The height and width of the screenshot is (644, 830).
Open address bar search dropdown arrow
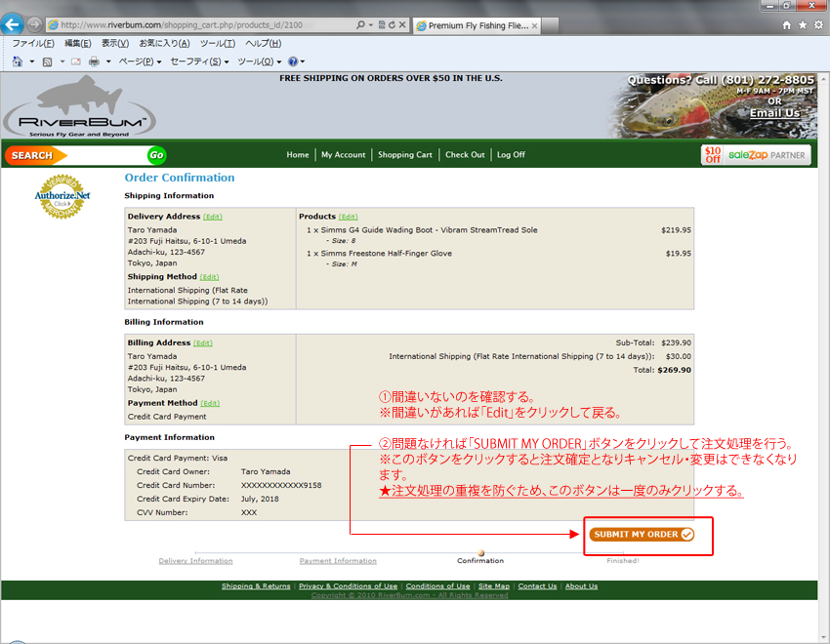[x=370, y=24]
